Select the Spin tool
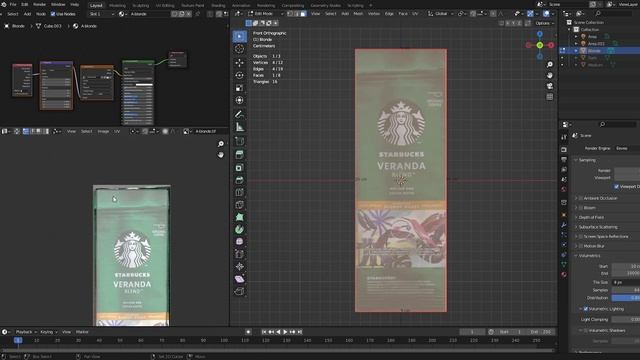Screen dimensions: 640x360 (240, 229)
